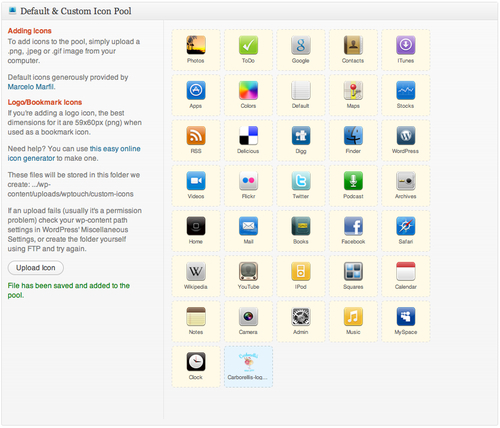The image size is (500, 428).
Task: Click the Default & Custom Icon Pool title
Action: (76, 11)
